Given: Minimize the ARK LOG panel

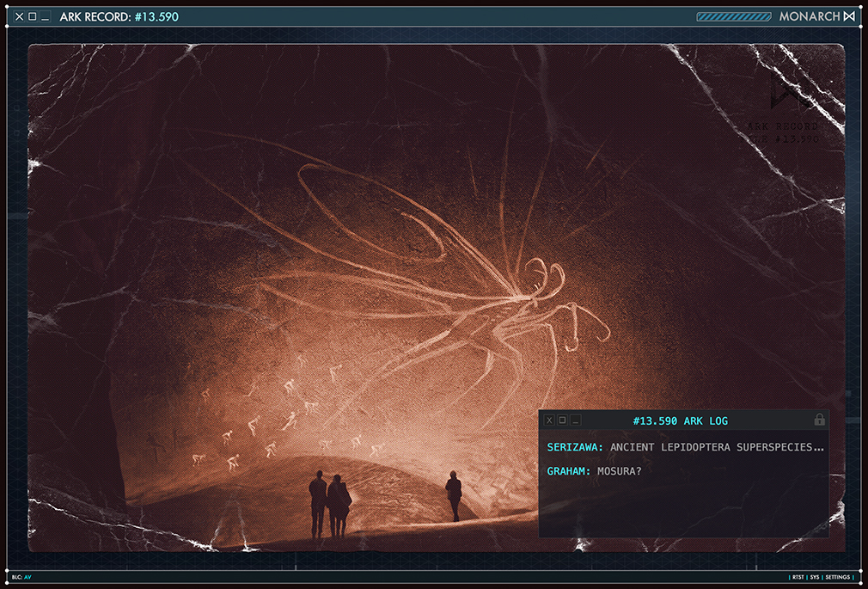Looking at the screenshot, I should point(575,420).
